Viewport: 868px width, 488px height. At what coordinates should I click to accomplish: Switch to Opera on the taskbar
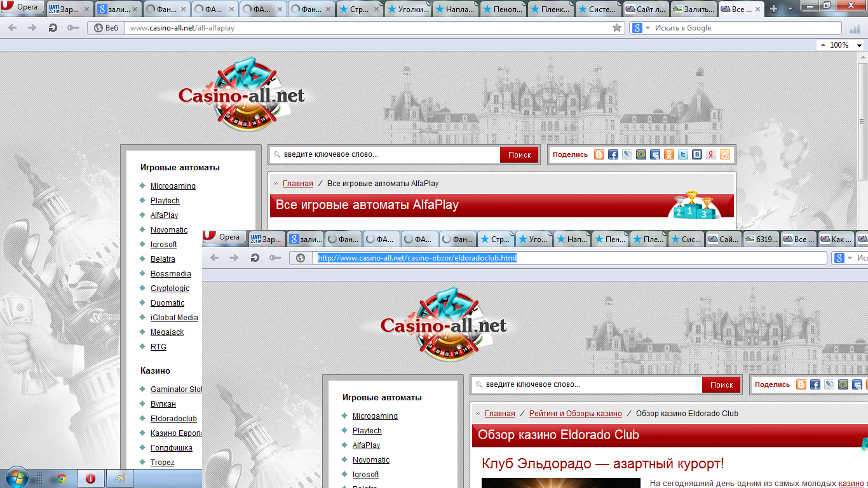(x=90, y=478)
